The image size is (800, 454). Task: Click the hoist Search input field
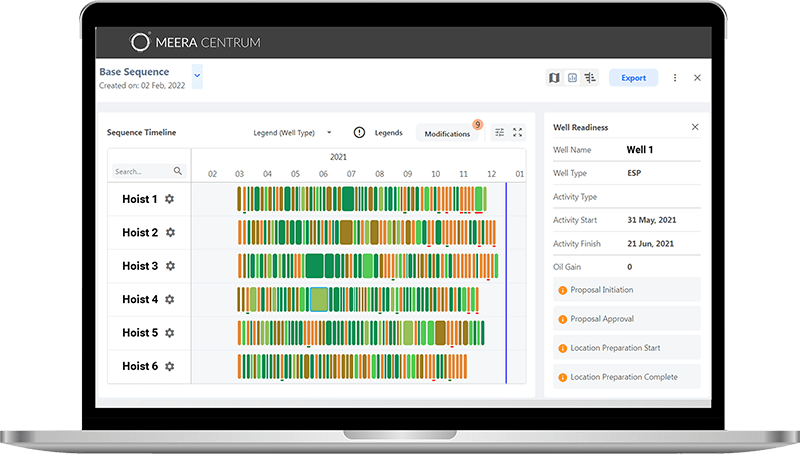point(141,171)
